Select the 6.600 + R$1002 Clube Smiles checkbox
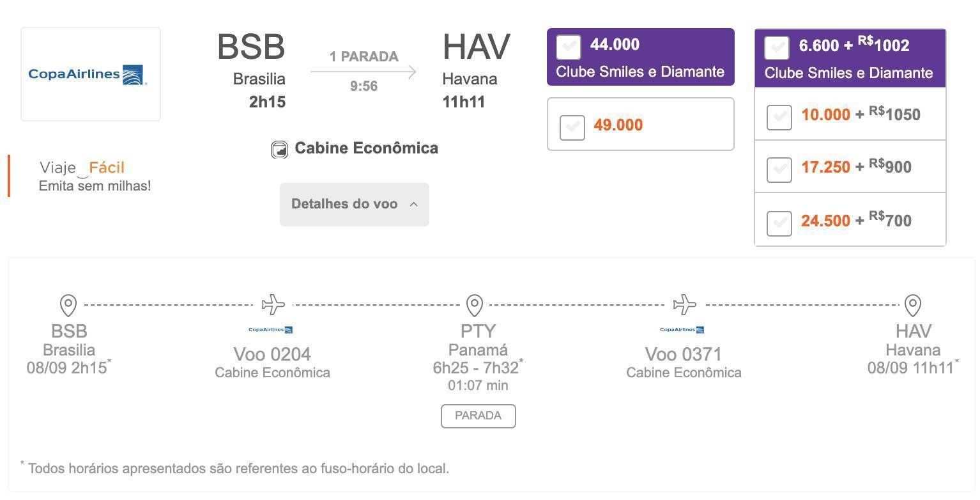 click(x=777, y=49)
